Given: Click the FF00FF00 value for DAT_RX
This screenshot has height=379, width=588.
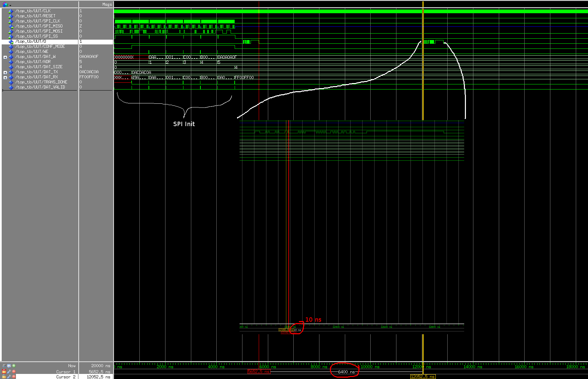Looking at the screenshot, I should [x=89, y=77].
